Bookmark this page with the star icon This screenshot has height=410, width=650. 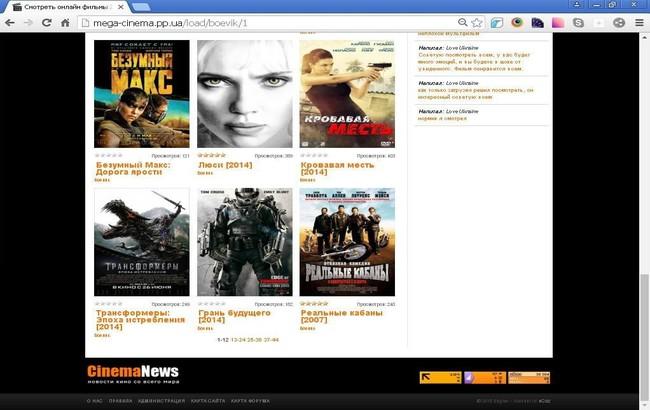coord(477,22)
